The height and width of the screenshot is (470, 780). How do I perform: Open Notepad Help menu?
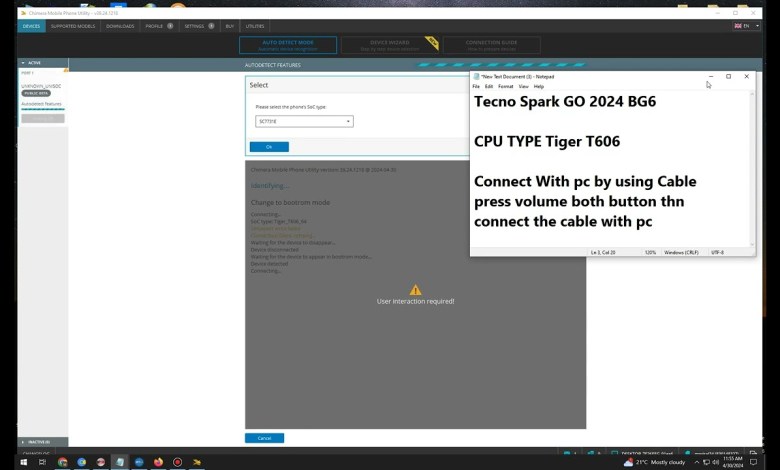click(539, 87)
